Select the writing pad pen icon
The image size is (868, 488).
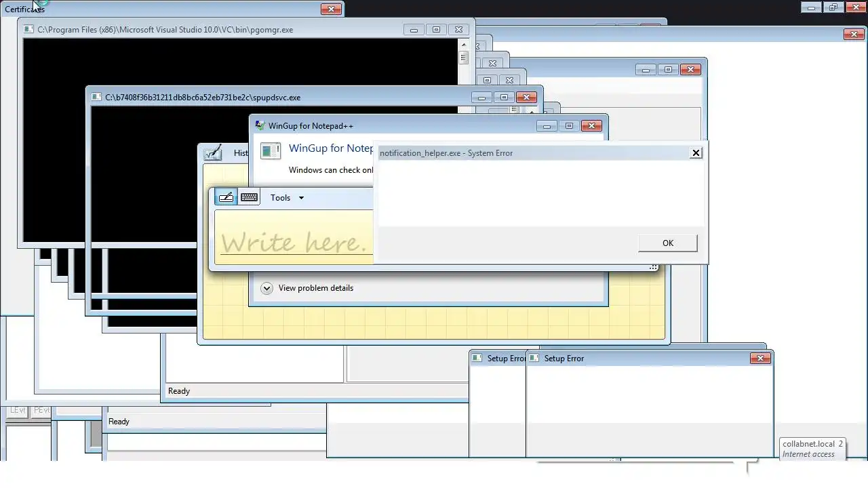tap(226, 197)
